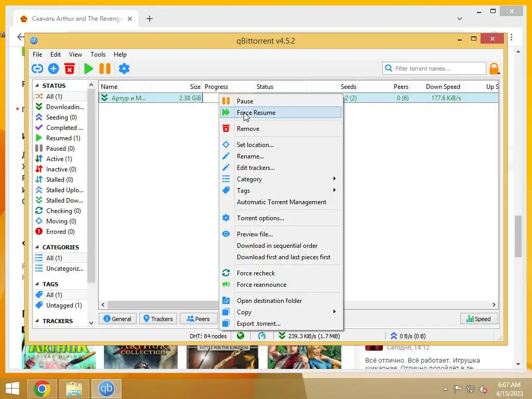Viewport: 532px width, 399px height.
Task: Select Inactive (0) status filter
Action: pos(60,169)
